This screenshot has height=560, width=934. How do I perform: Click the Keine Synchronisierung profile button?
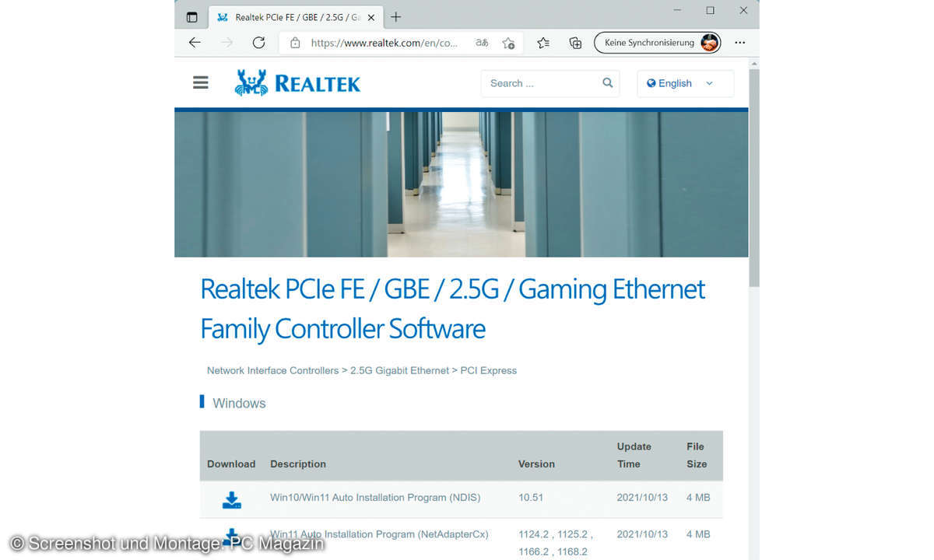658,43
